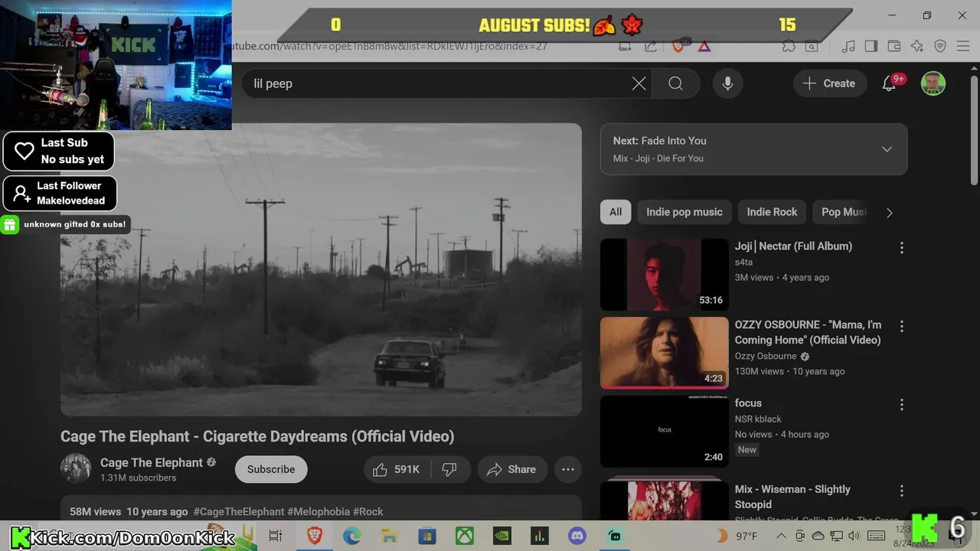This screenshot has width=980, height=551.
Task: Open the playlist music note icon
Action: tap(848, 47)
